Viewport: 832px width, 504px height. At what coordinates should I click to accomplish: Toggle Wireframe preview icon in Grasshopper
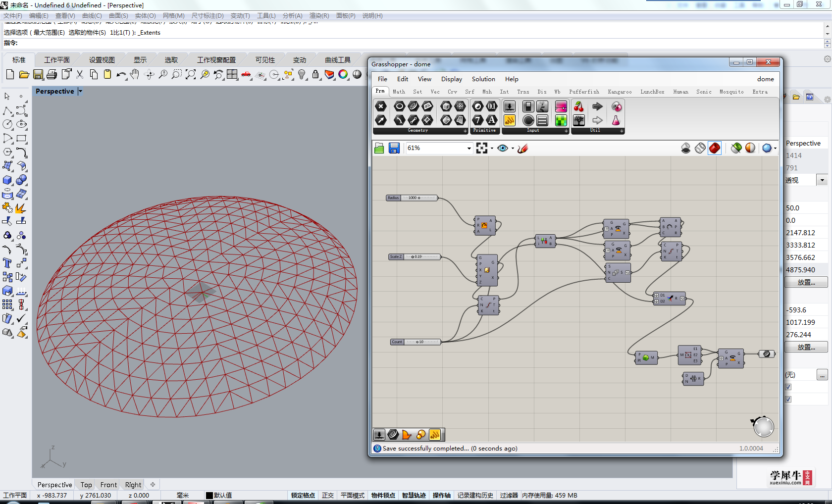click(700, 148)
